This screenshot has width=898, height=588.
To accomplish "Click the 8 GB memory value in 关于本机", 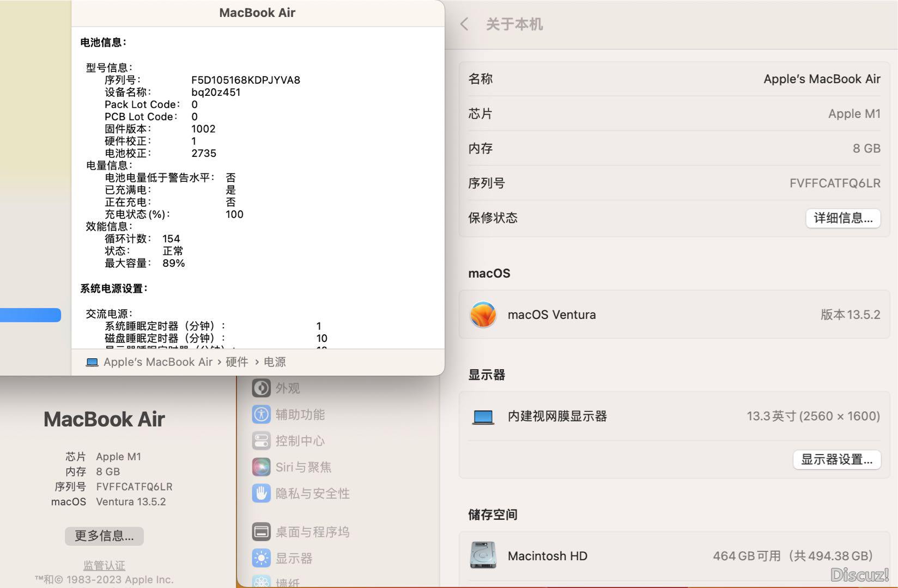I will pos(866,148).
